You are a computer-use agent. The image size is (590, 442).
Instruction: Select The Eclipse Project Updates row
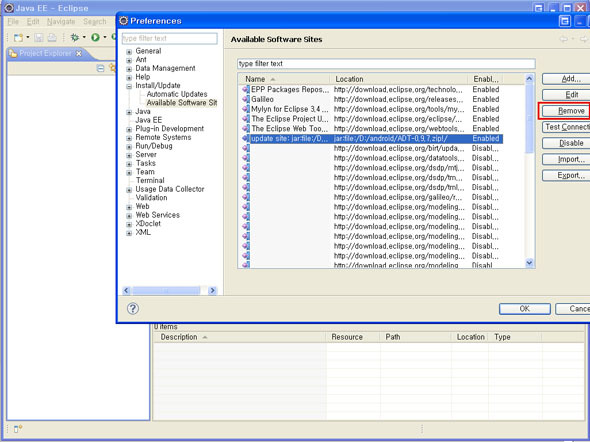pyautogui.click(x=371, y=119)
